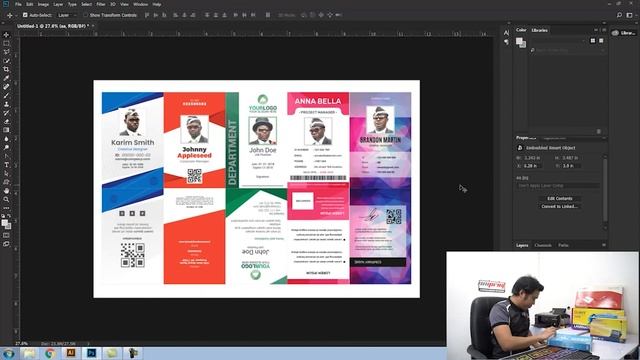
Task: Switch to the Paths tab
Action: coord(563,245)
